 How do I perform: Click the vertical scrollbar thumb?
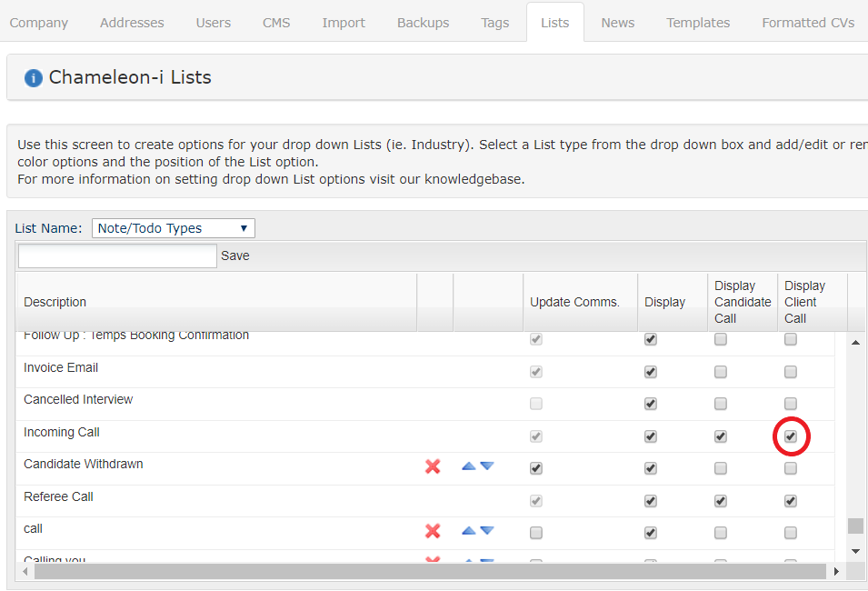coord(855,526)
